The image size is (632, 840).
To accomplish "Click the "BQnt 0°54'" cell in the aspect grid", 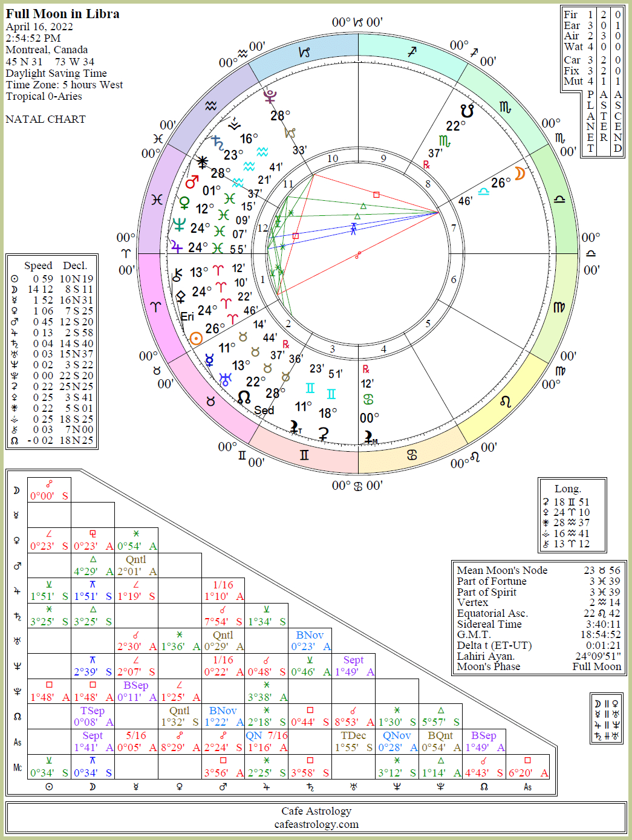I will 441,741.
